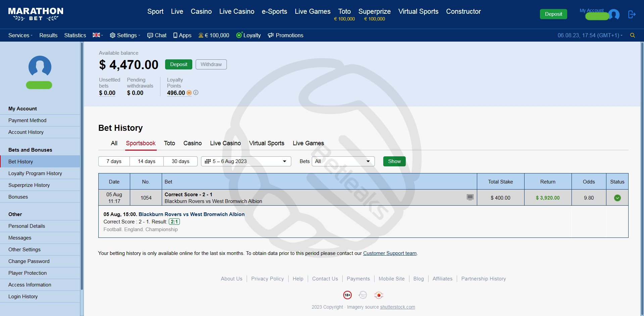Open Apps from toolbar

tap(182, 35)
